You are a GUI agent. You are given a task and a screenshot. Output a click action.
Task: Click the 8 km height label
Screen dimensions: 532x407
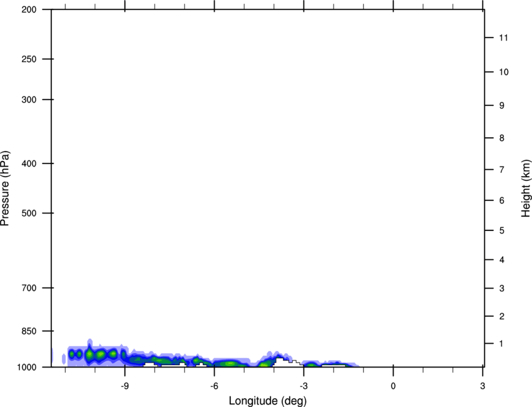pyautogui.click(x=502, y=138)
